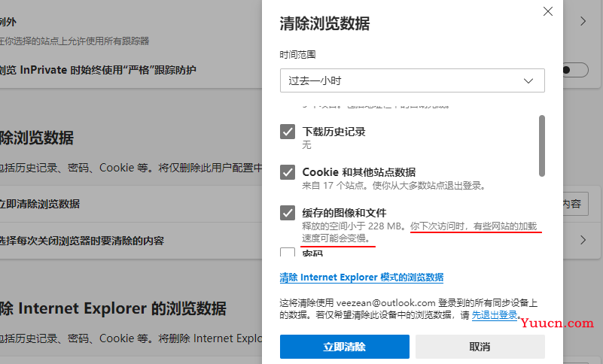Uncheck the 下载历史记录 checkbox
Viewport: 603px width, 364px height.
tap(288, 132)
